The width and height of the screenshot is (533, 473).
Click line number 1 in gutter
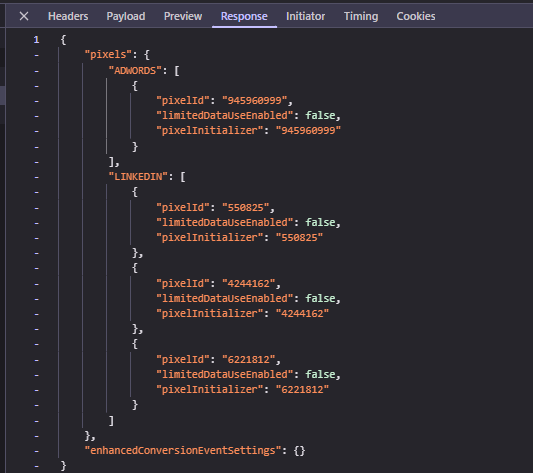pyautogui.click(x=36, y=40)
